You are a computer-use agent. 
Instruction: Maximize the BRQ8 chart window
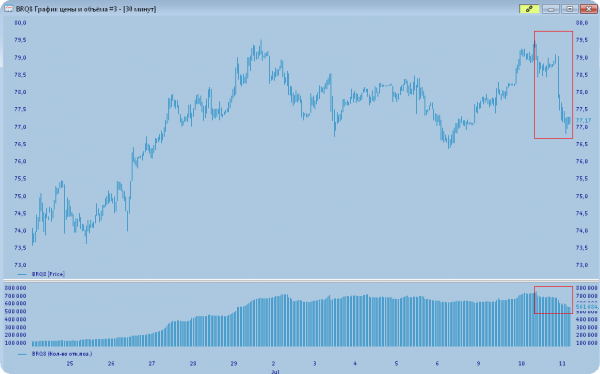point(570,9)
